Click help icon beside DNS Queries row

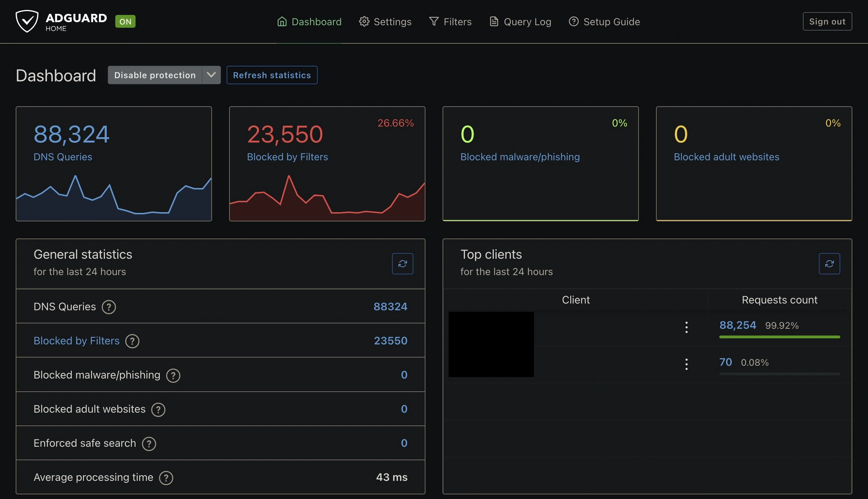(109, 307)
